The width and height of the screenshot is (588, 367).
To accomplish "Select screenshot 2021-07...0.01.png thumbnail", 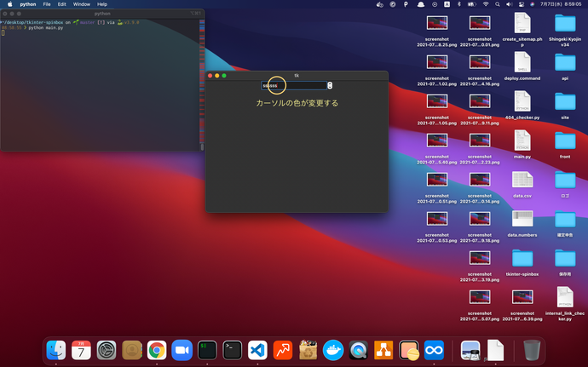I will (x=480, y=23).
